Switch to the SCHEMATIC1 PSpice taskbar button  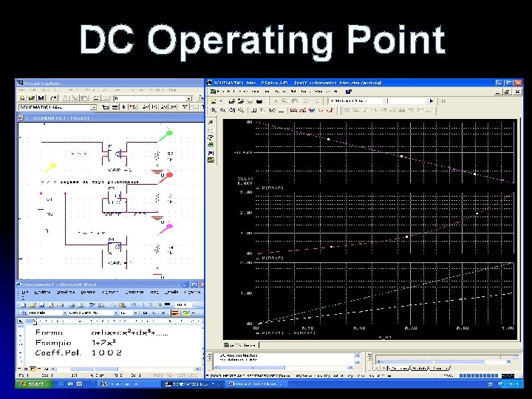coord(192,384)
